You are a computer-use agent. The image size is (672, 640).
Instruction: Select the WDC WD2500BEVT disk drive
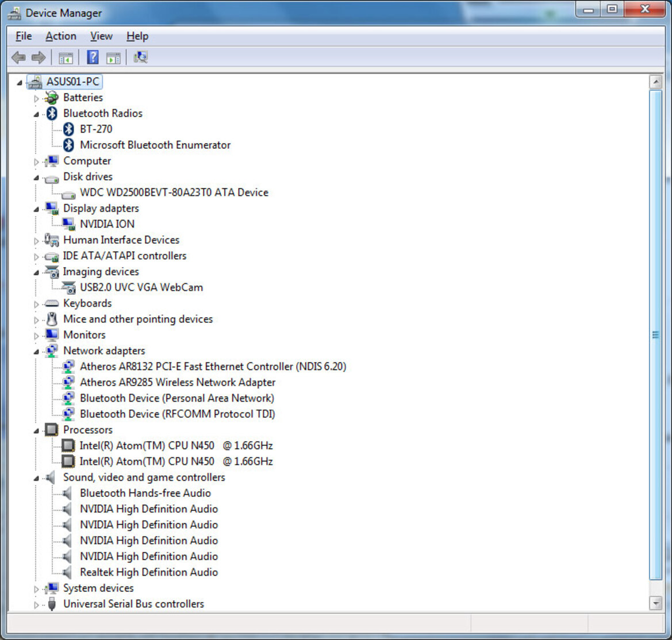(x=174, y=192)
